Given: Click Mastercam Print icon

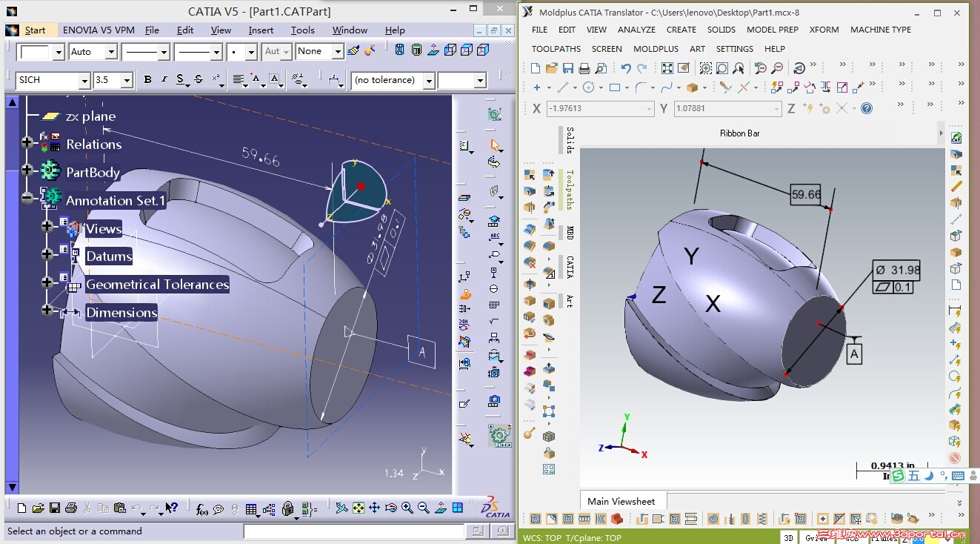Looking at the screenshot, I should (584, 68).
